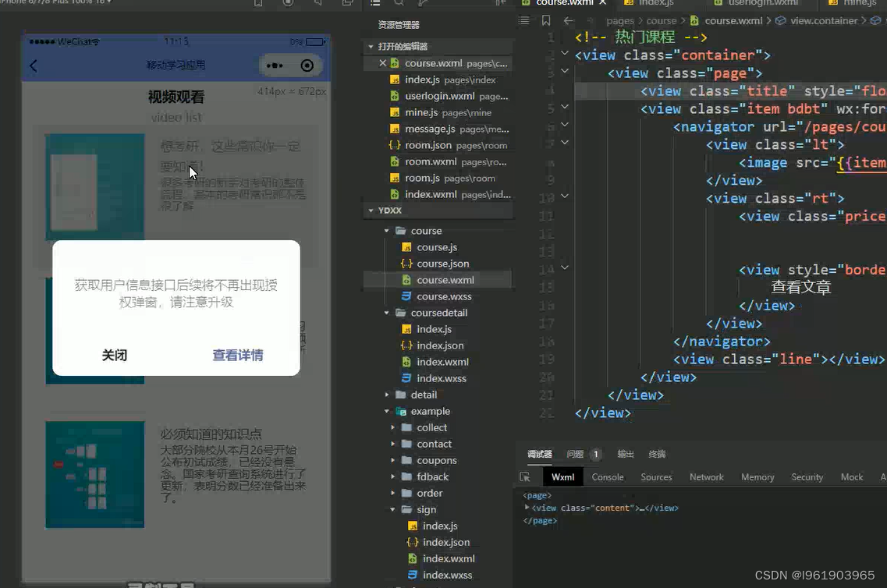Open the Network devtools tab

pyautogui.click(x=707, y=477)
